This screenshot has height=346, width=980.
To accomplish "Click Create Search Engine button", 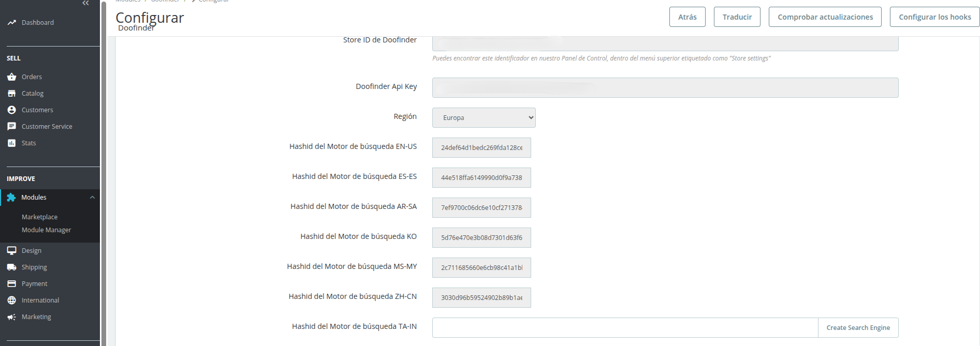I will pos(858,328).
